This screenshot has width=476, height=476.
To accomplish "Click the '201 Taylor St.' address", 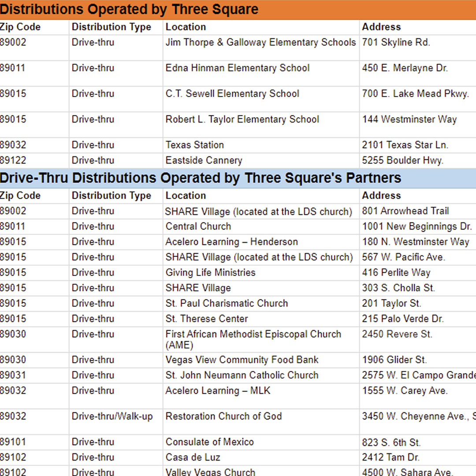I will click(x=391, y=303).
